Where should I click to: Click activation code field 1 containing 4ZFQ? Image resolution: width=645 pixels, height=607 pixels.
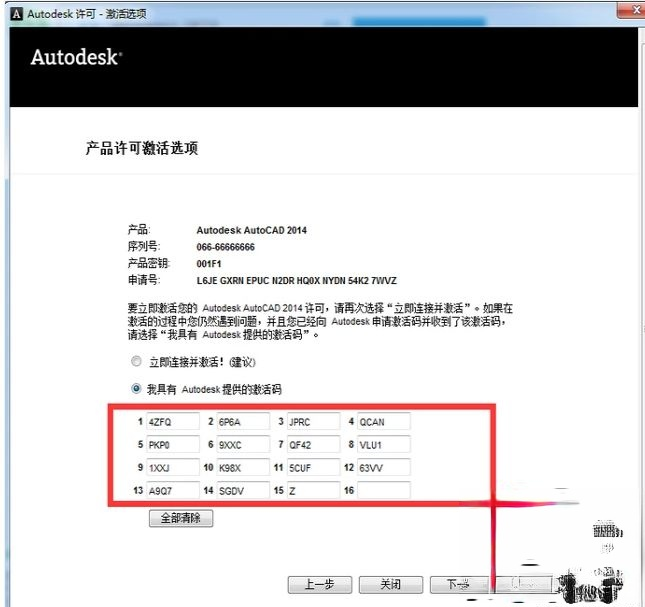coord(173,422)
